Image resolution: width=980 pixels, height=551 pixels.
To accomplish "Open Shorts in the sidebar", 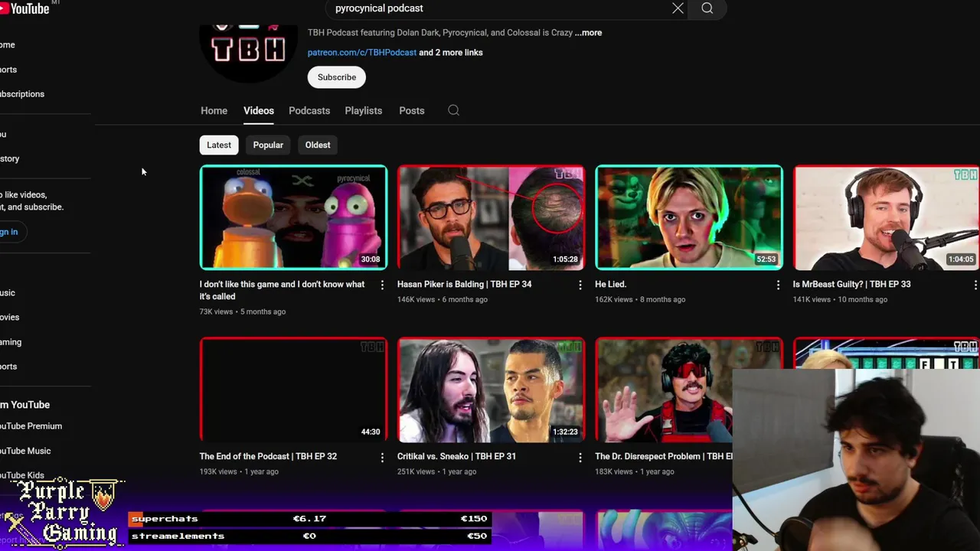I will 8,70.
